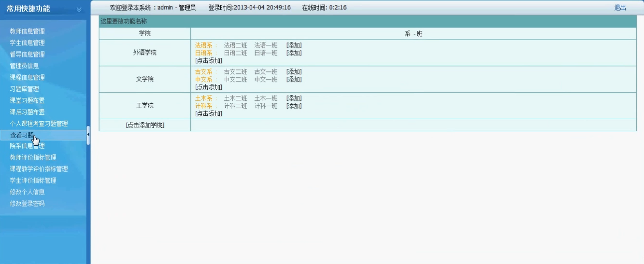This screenshot has width=644, height=264.
Task: Select class 古文二班
Action: [236, 72]
